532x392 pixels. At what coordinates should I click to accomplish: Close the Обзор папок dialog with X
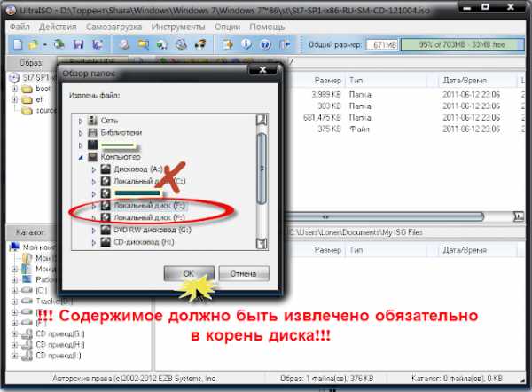(x=263, y=69)
